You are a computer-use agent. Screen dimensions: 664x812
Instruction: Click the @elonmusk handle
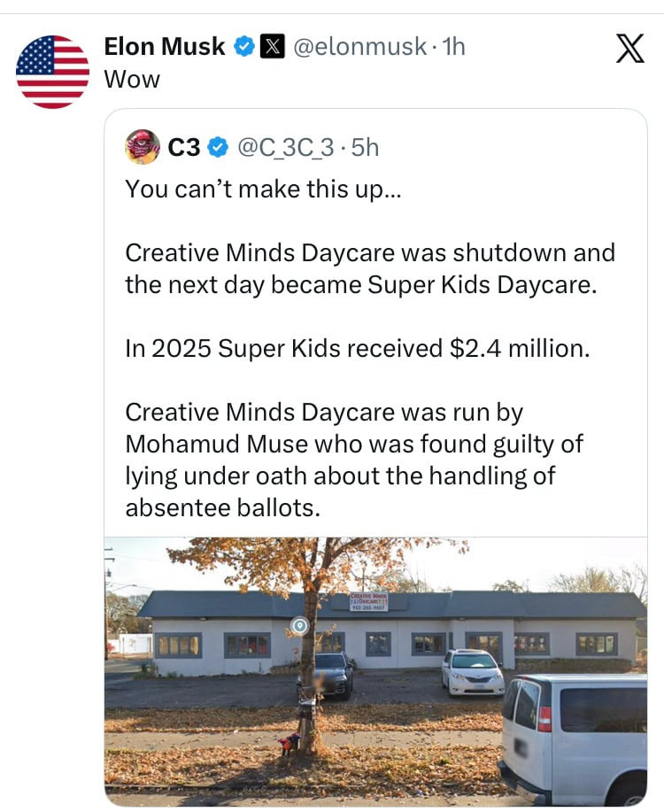(x=358, y=47)
